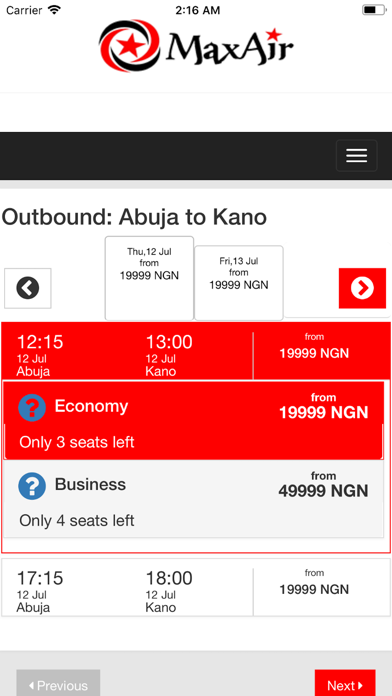The height and width of the screenshot is (696, 392).
Task: Tap the Wi-Fi signal icon
Action: [54, 10]
